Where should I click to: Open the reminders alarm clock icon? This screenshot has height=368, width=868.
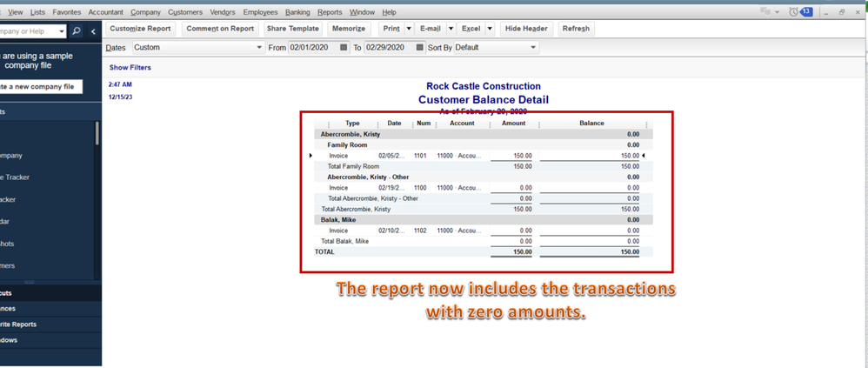[x=793, y=11]
